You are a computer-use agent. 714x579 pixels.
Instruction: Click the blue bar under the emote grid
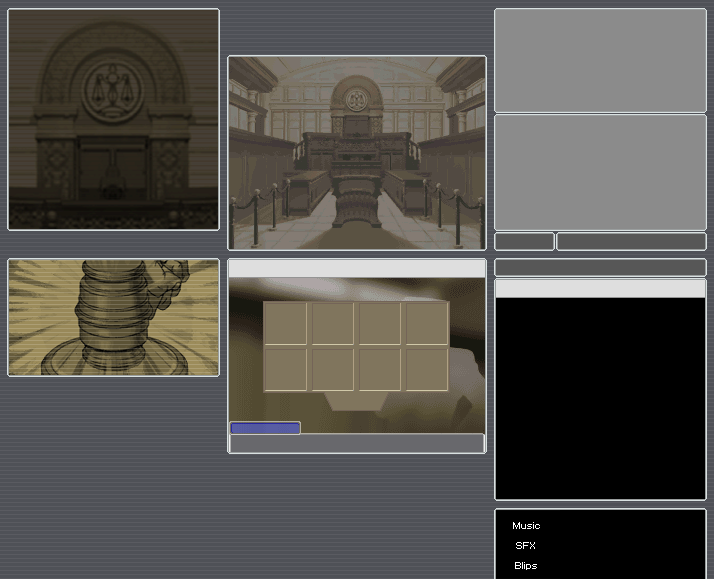265,428
